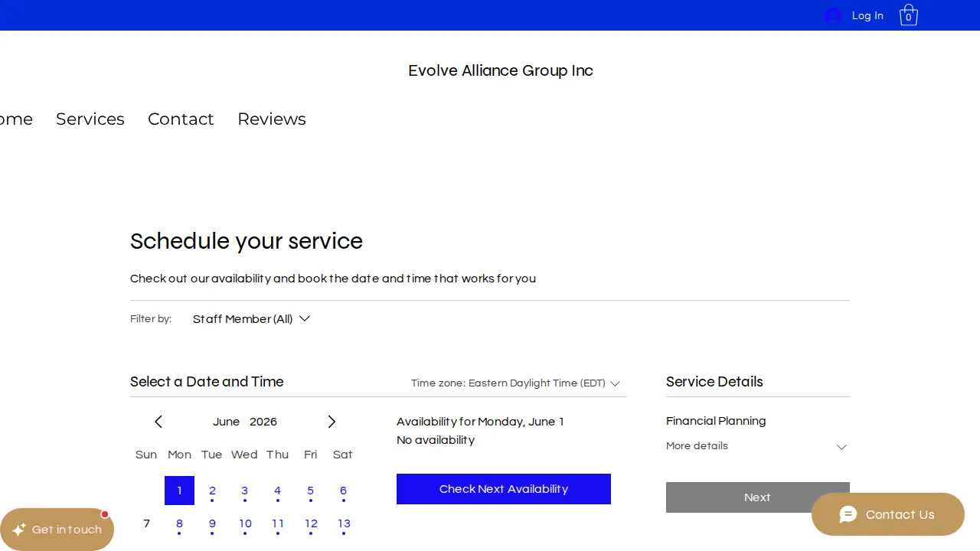Viewport: 980px width, 551px height.
Task: Click the Get in touch sparkle widget
Action: (x=57, y=530)
